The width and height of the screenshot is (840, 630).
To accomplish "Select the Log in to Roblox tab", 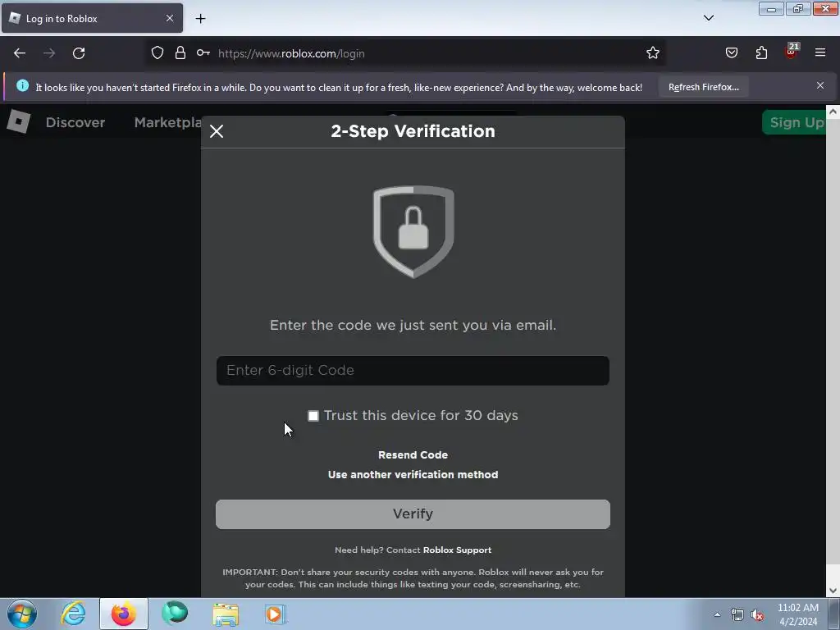I will click(x=92, y=18).
